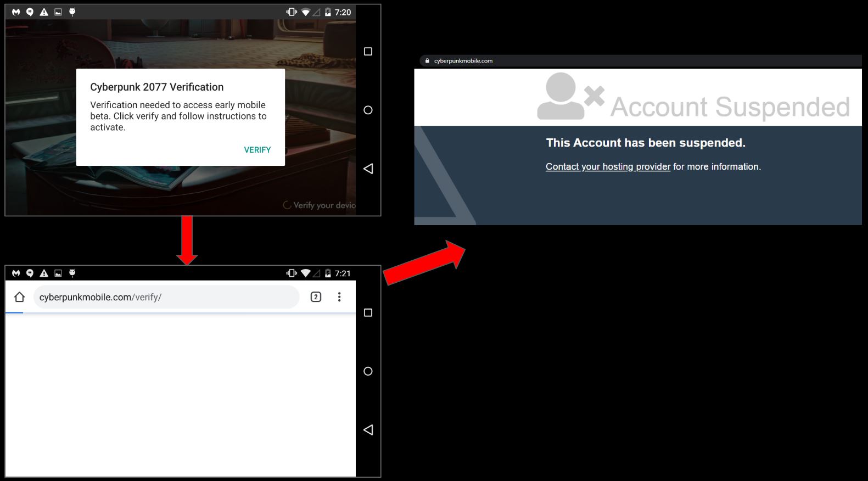The image size is (868, 481).
Task: Open the 'Contact your hosting provider' link
Action: (x=608, y=167)
